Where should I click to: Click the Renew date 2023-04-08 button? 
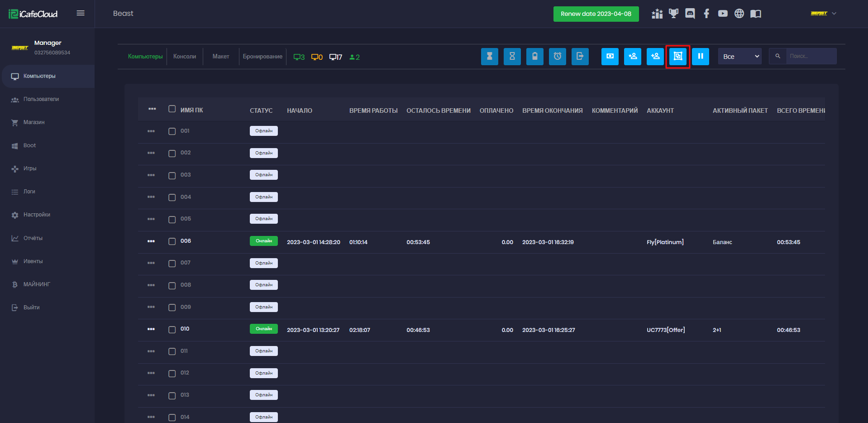(x=596, y=14)
